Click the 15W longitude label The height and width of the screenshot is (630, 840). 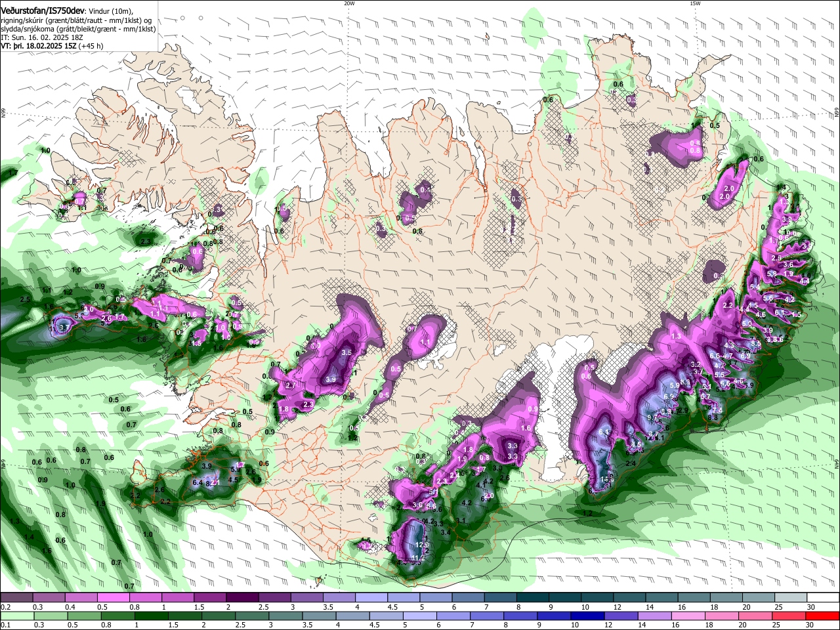[x=695, y=3]
